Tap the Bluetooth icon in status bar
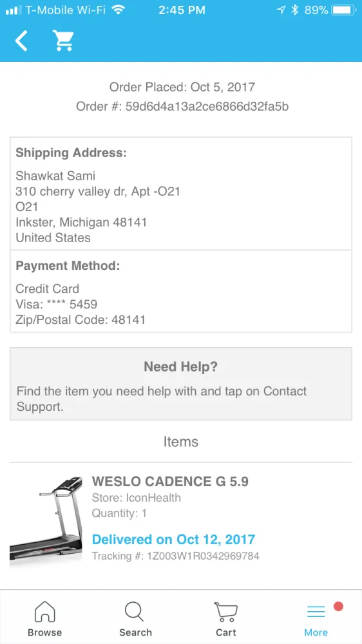 294,10
